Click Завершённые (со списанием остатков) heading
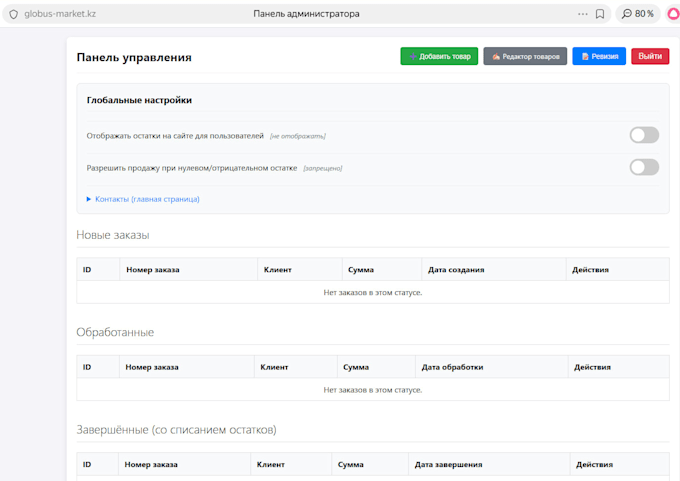Screen dimensions: 680x481 pyautogui.click(x=177, y=430)
